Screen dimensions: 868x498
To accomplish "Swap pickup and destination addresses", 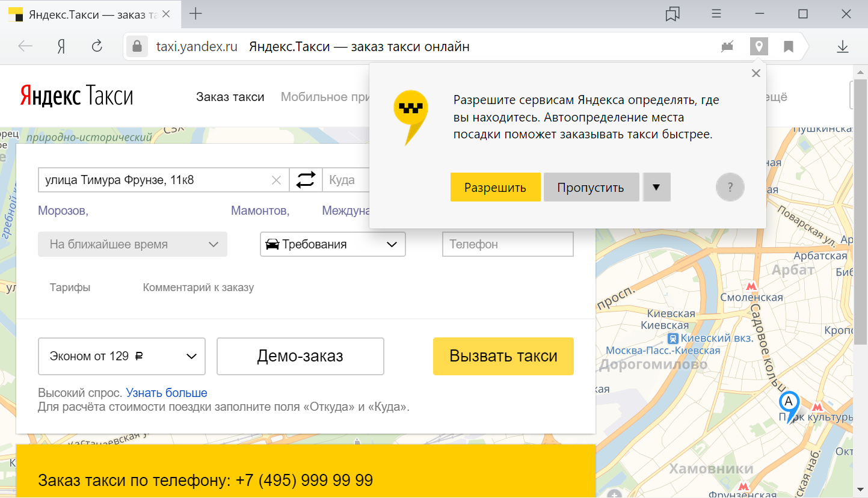I will point(306,180).
